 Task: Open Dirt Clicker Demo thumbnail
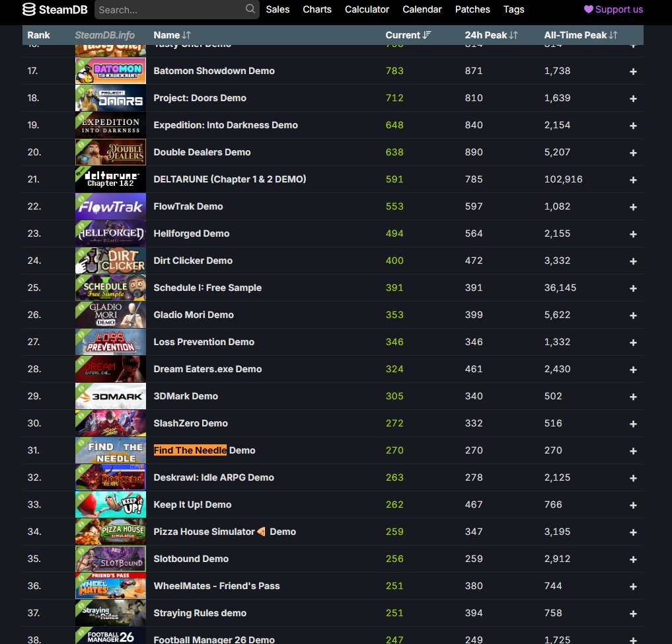coord(110,261)
